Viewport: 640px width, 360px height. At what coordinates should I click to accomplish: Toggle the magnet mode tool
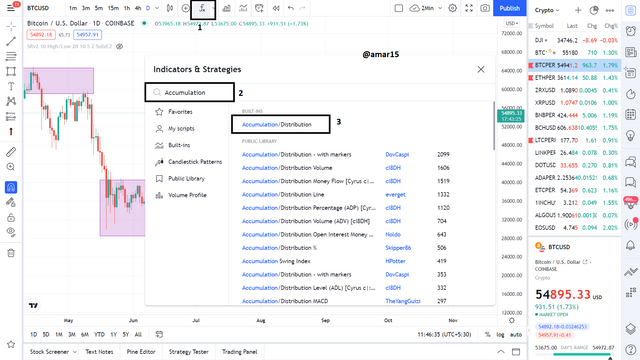point(11,187)
